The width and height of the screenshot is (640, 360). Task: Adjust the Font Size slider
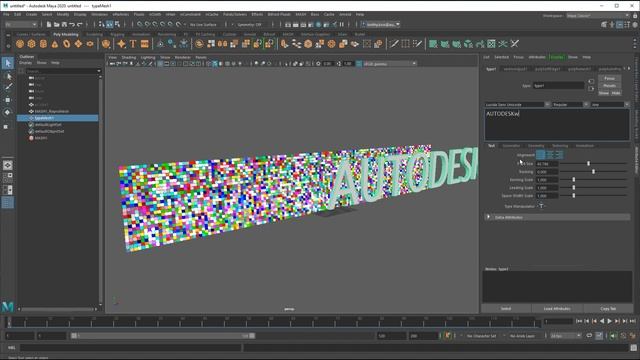tap(588, 163)
